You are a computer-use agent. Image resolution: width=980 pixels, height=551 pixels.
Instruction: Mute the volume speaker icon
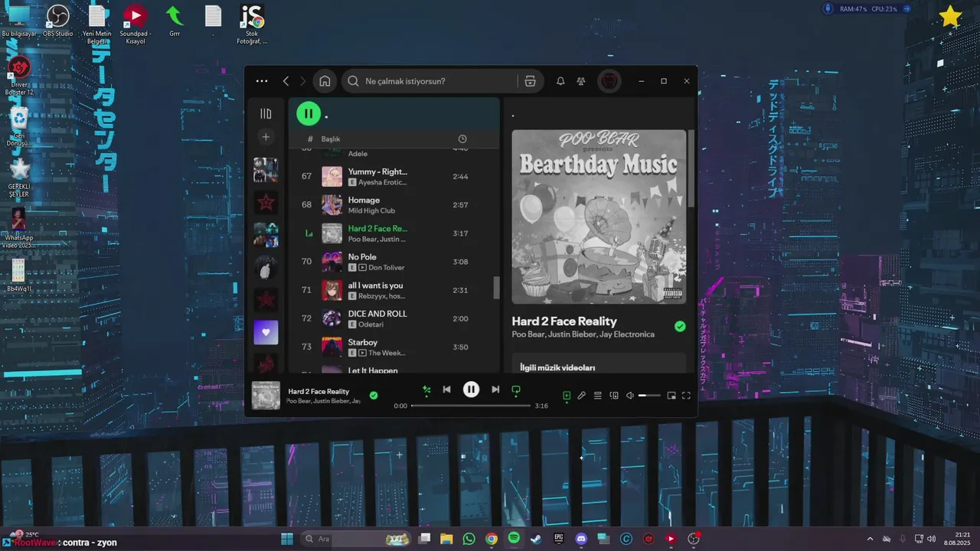point(629,396)
